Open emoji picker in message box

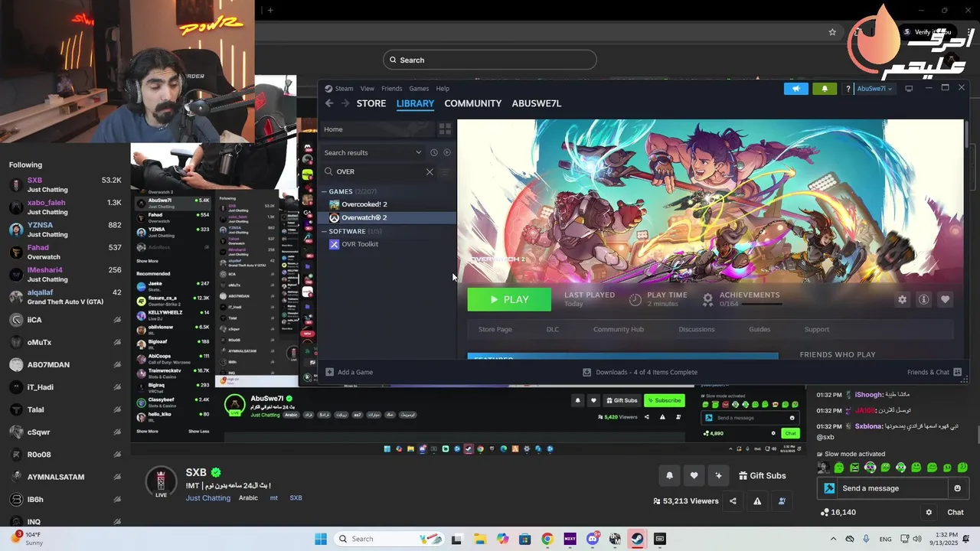tap(957, 488)
